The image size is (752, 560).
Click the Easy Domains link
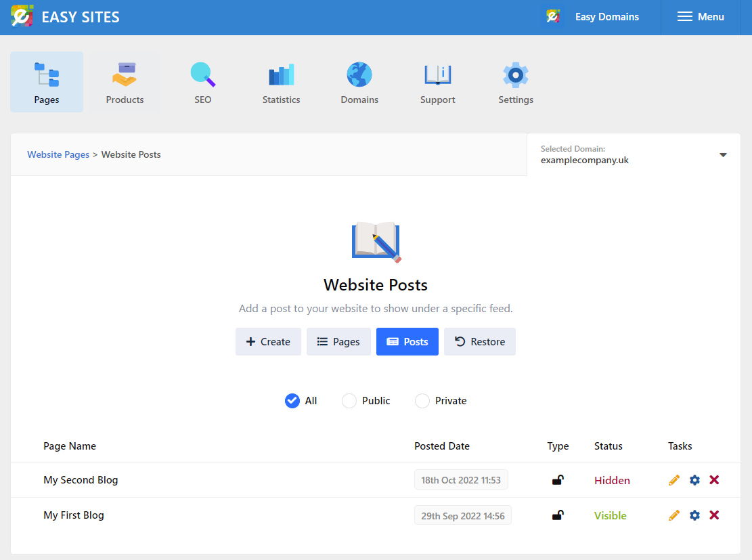[x=606, y=17]
